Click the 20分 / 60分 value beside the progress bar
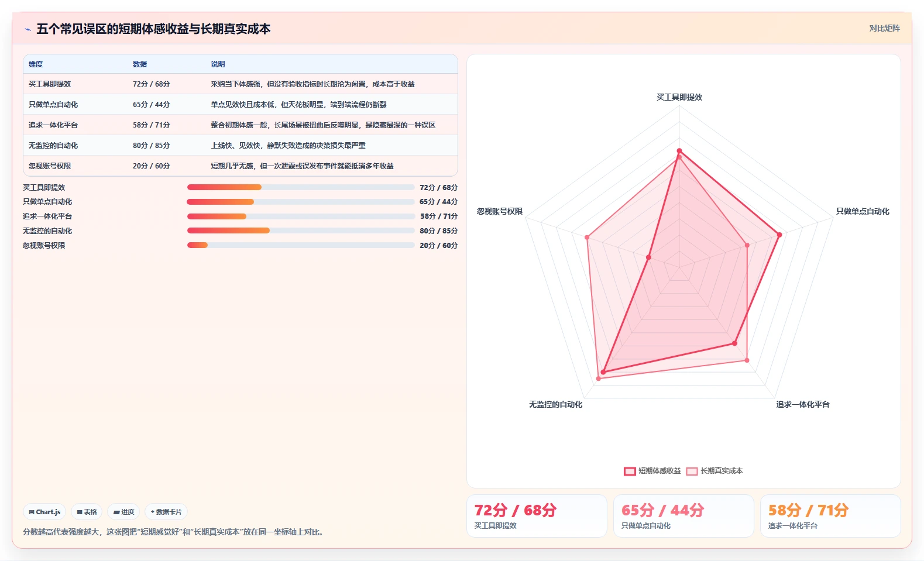Screen dimensions: 924x561 coord(438,246)
